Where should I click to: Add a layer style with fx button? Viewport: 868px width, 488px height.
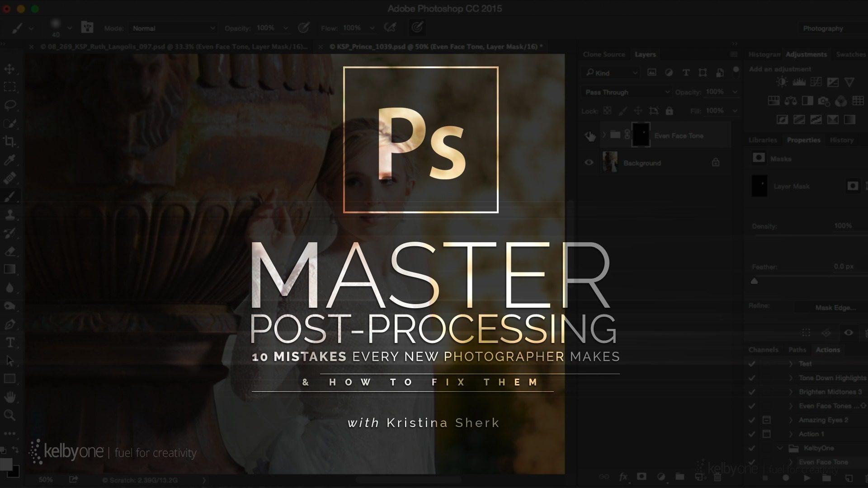(623, 477)
